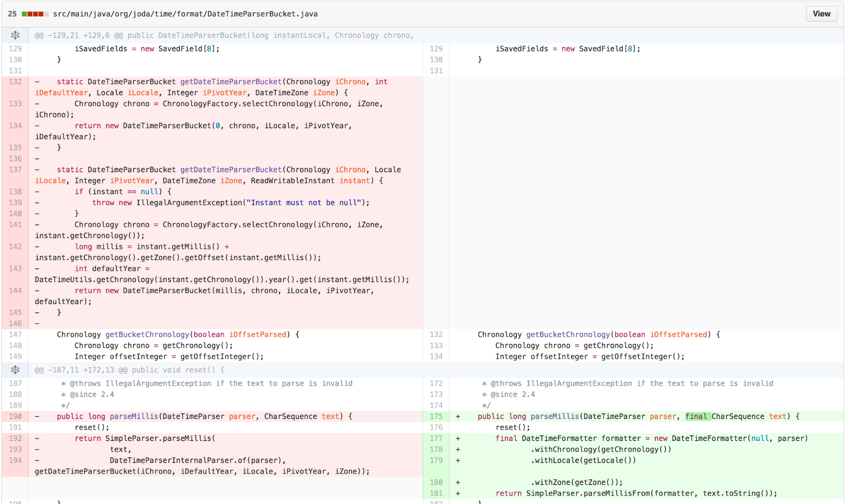Click hunk header '@@ -187,11 +172,13 @@'
The image size is (846, 504).
pos(130,370)
